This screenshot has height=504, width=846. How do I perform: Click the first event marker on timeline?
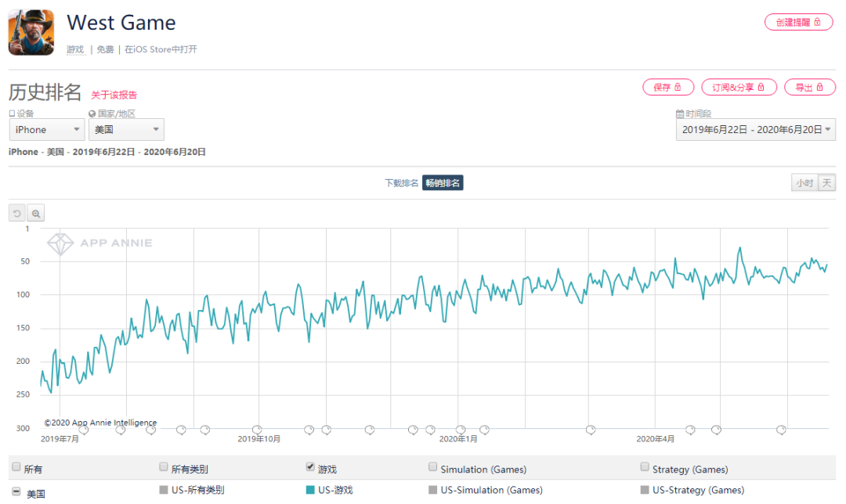(84, 430)
